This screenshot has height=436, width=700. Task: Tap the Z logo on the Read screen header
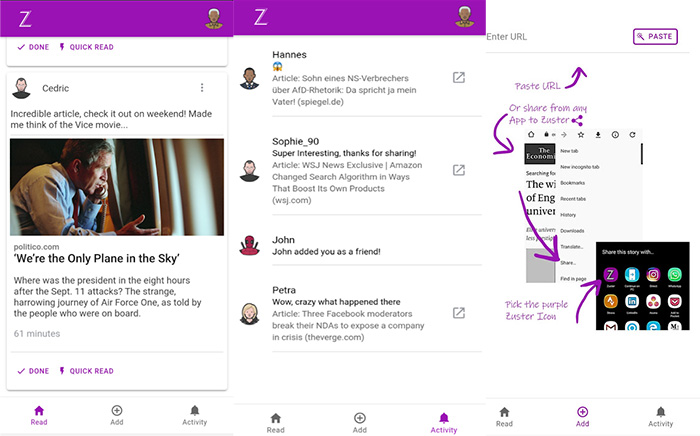coord(25,19)
